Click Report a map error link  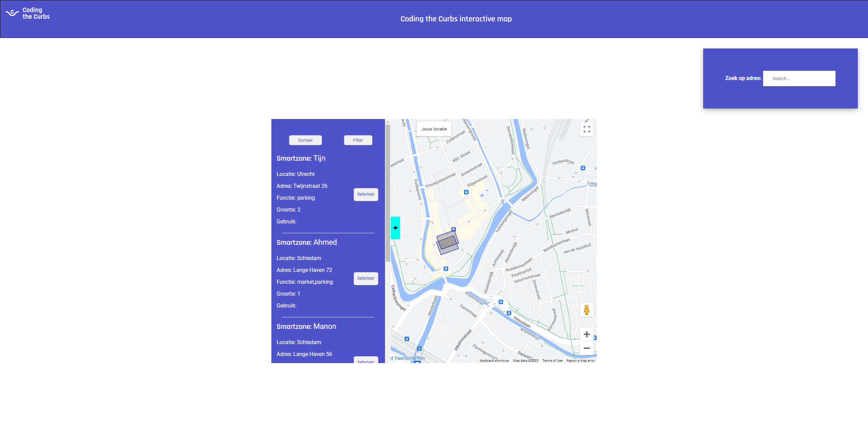[x=580, y=361]
